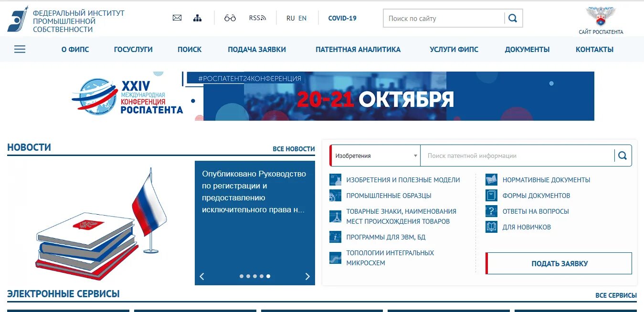644x312 pixels.
Task: Open Все сервисы link
Action: tap(616, 295)
